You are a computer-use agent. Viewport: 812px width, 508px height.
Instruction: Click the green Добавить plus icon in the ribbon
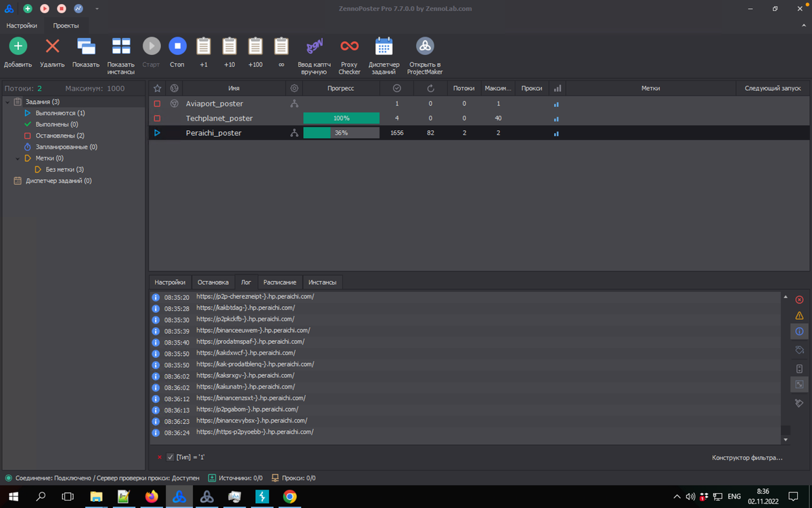[18, 46]
